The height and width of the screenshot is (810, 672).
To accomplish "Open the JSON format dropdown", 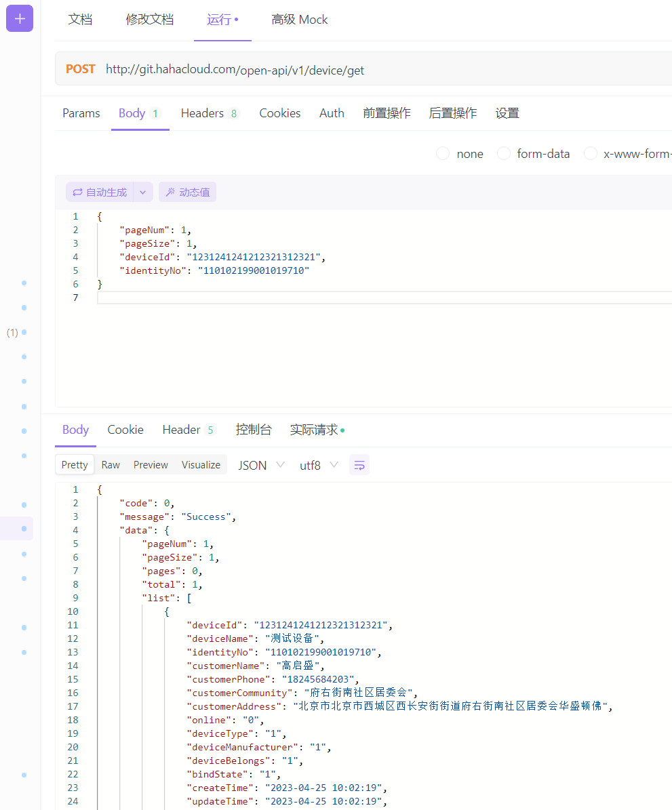I will click(x=261, y=465).
